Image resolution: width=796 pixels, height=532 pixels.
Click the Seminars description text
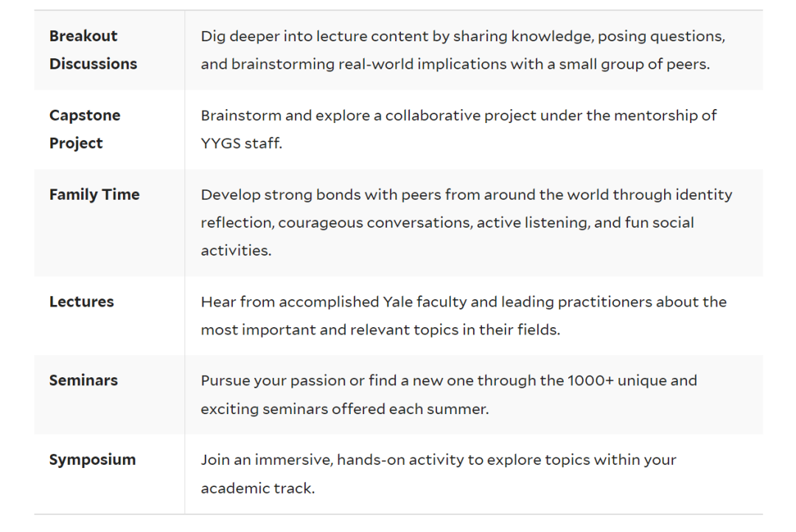(x=449, y=394)
